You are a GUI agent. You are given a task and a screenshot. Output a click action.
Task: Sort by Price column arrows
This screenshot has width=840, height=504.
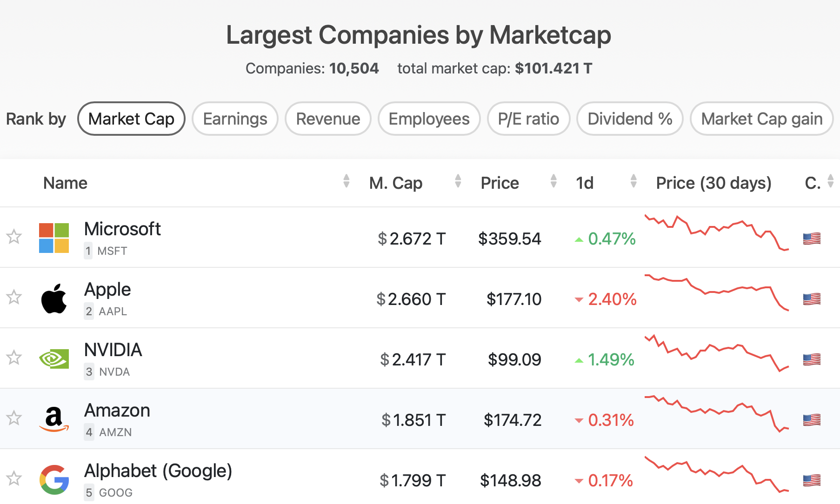(553, 181)
